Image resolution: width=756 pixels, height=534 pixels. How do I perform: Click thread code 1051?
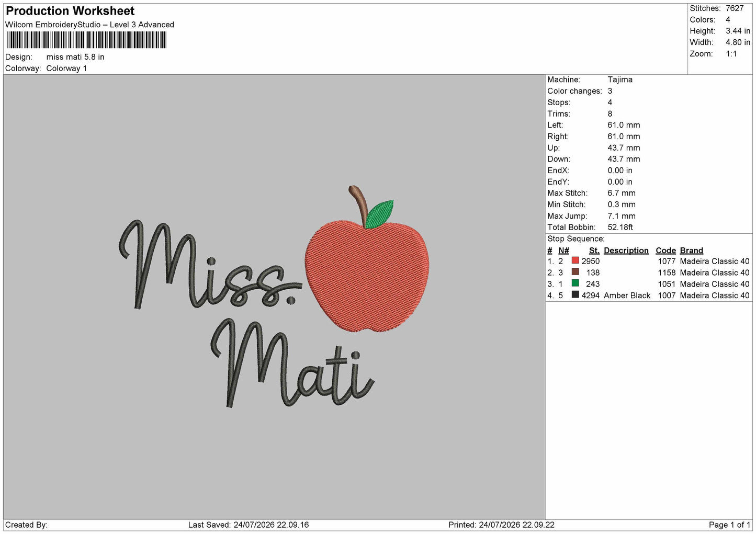tap(667, 285)
